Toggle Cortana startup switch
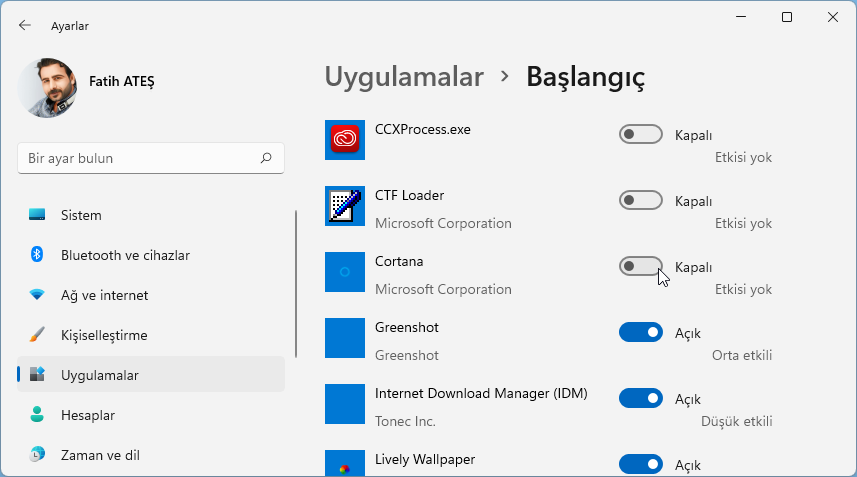Image resolution: width=857 pixels, height=477 pixels. [x=641, y=267]
